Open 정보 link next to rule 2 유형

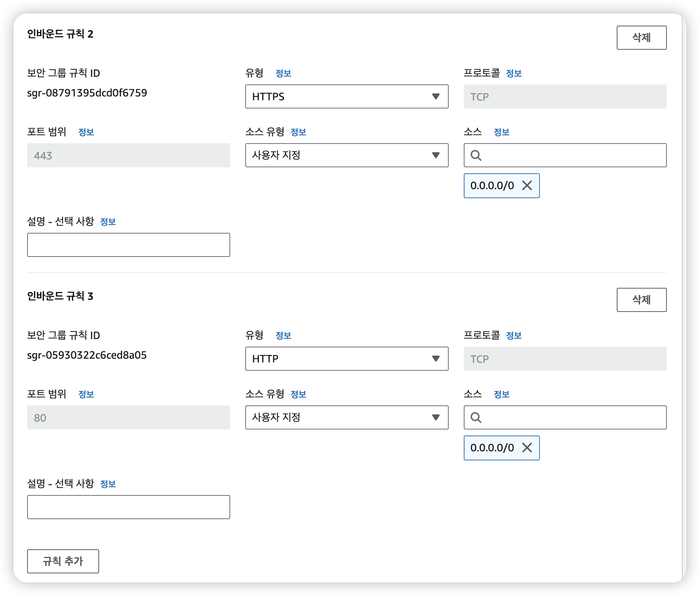283,73
